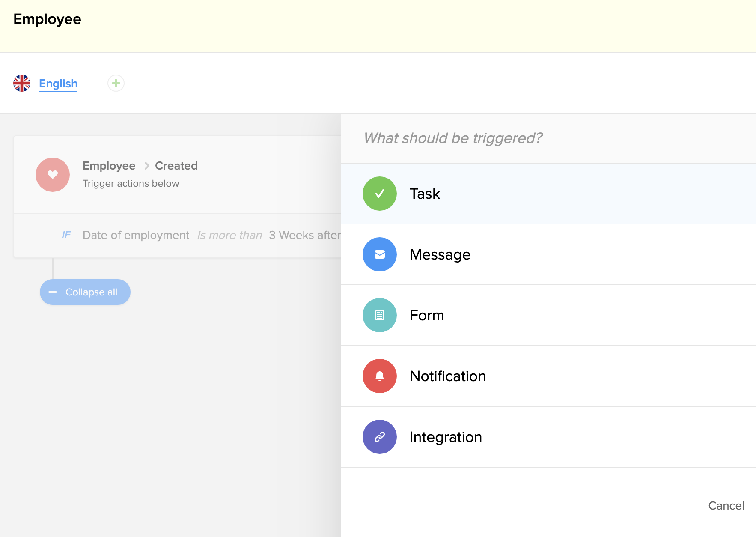Click the chevron between Employee and Created

146,166
